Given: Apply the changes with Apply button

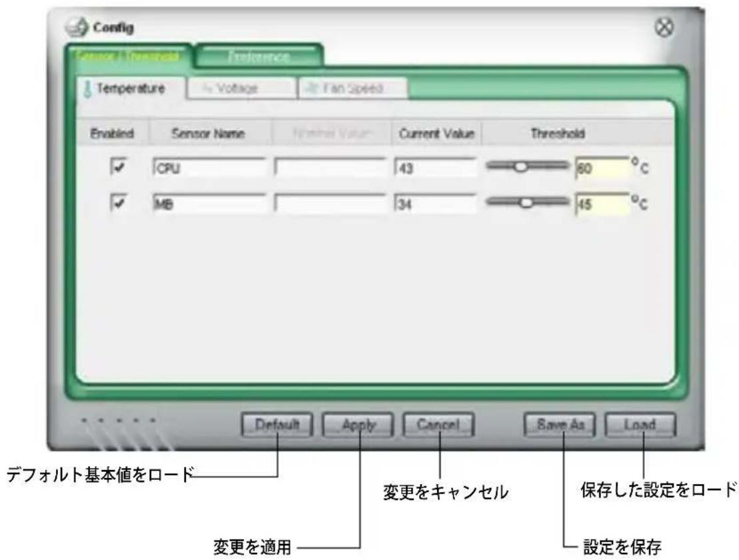Looking at the screenshot, I should [358, 425].
